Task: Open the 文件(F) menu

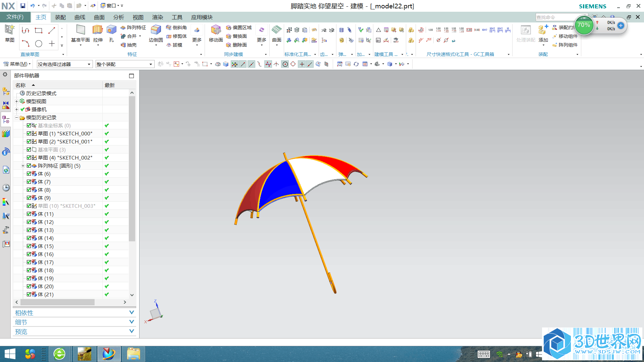Action: [x=15, y=17]
